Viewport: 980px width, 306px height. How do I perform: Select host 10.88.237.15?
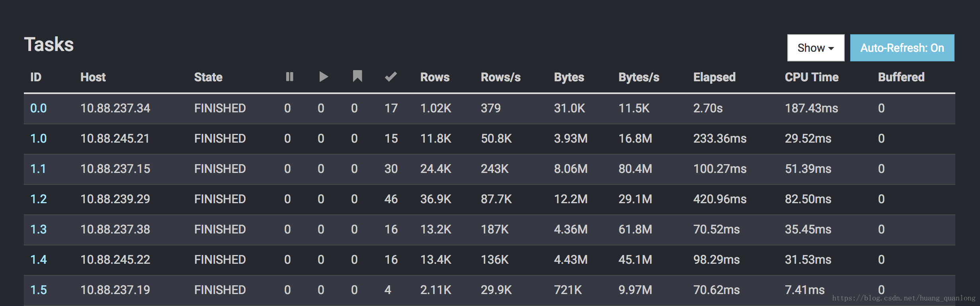[x=115, y=169]
